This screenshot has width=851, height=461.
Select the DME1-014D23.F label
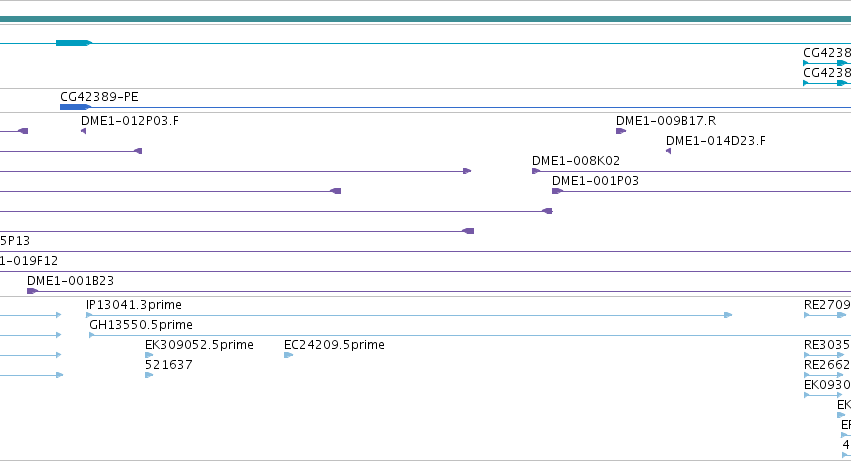716,141
